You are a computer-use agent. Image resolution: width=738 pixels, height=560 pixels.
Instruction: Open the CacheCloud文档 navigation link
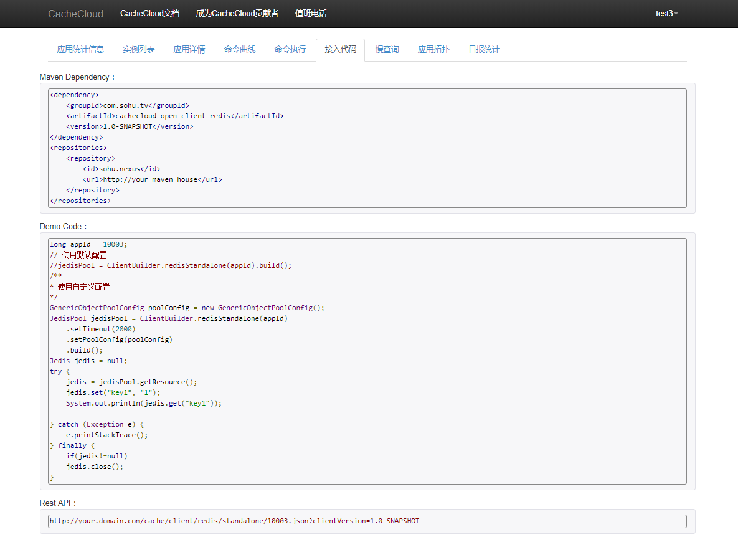pos(149,14)
